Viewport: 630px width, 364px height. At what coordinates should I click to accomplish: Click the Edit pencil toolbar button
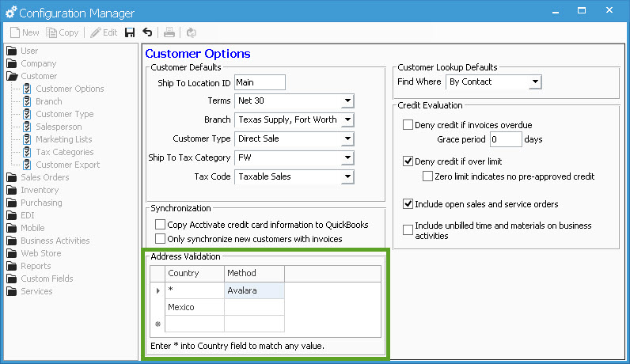point(104,32)
